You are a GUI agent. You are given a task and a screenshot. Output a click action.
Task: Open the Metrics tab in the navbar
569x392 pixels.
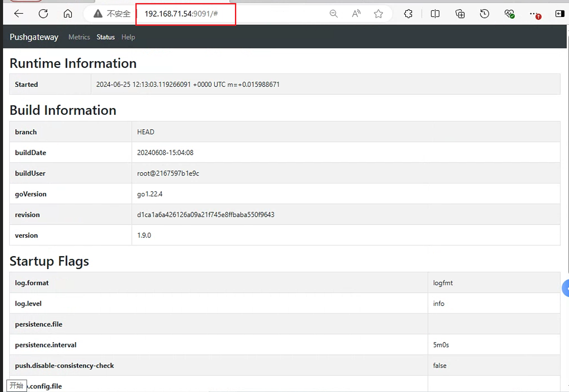coord(79,37)
